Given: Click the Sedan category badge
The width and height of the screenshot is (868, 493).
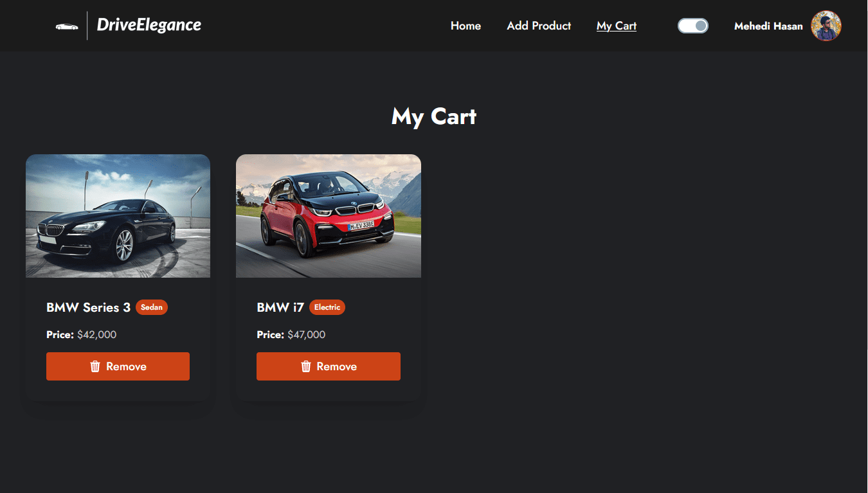Looking at the screenshot, I should coord(152,307).
